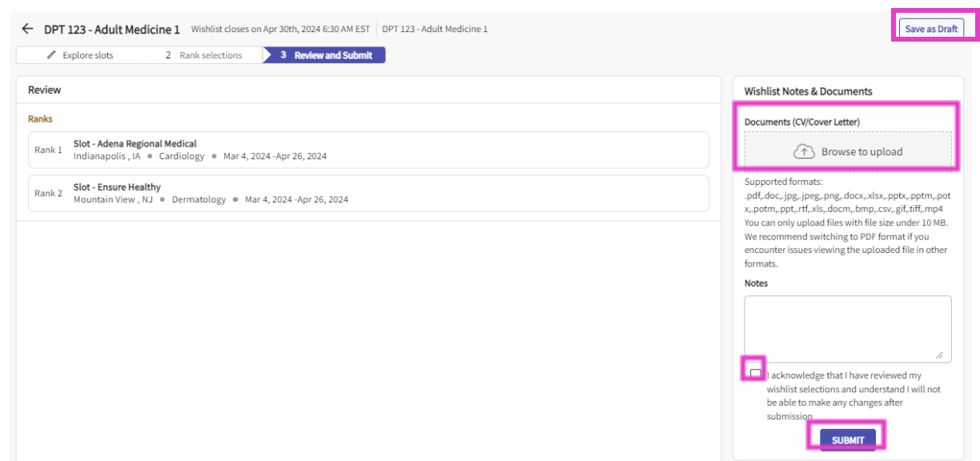980x461 pixels.
Task: Open the Explore slots step
Action: [x=80, y=55]
